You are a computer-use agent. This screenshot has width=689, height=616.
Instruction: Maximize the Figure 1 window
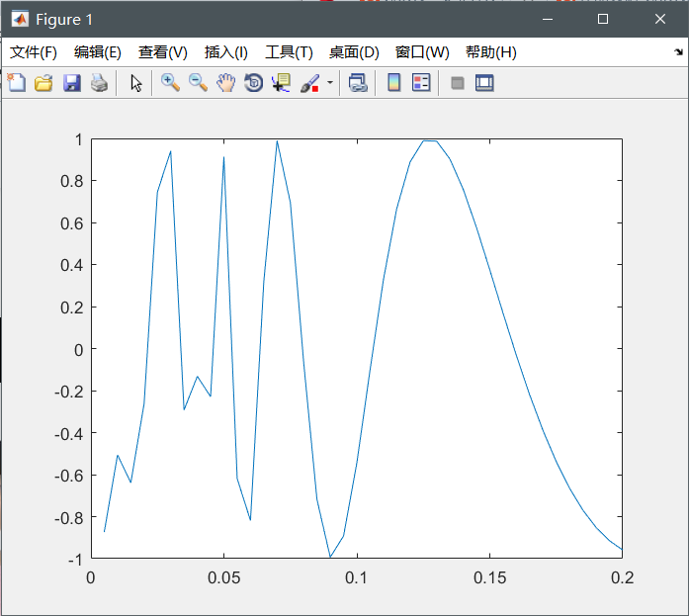pyautogui.click(x=603, y=19)
